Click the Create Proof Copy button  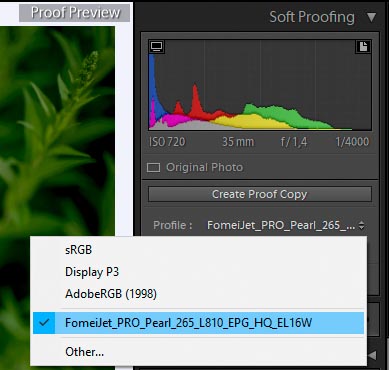click(260, 194)
